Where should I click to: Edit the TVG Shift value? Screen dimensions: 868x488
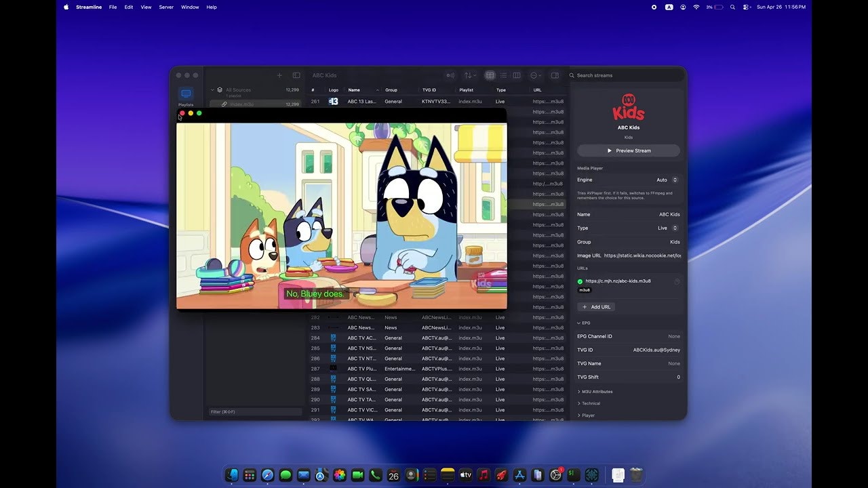coord(678,377)
